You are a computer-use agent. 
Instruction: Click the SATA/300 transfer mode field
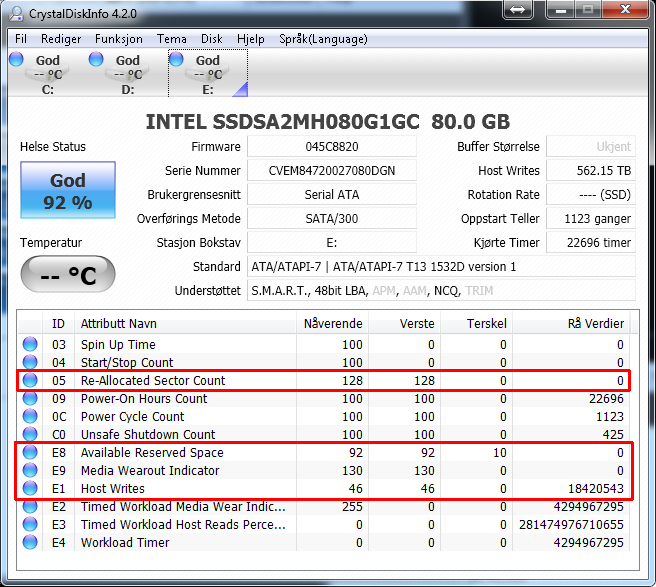pyautogui.click(x=332, y=218)
